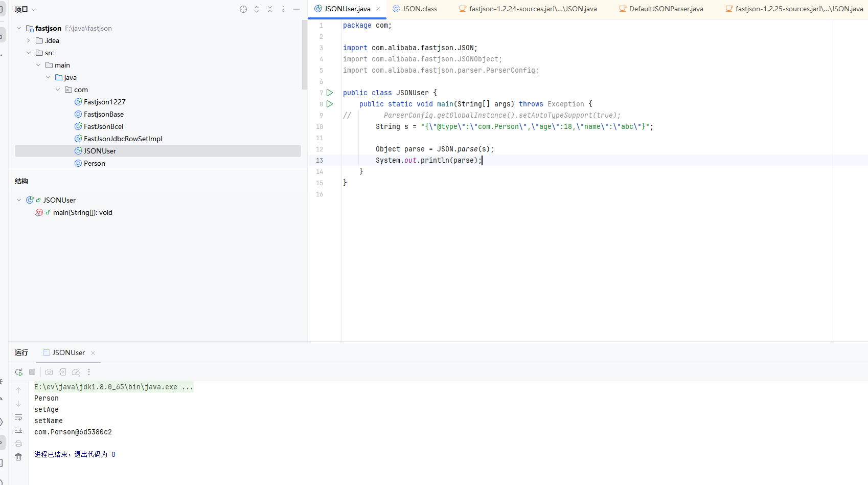Click line number 10 in the gutter
This screenshot has height=485, width=868.
(x=319, y=126)
